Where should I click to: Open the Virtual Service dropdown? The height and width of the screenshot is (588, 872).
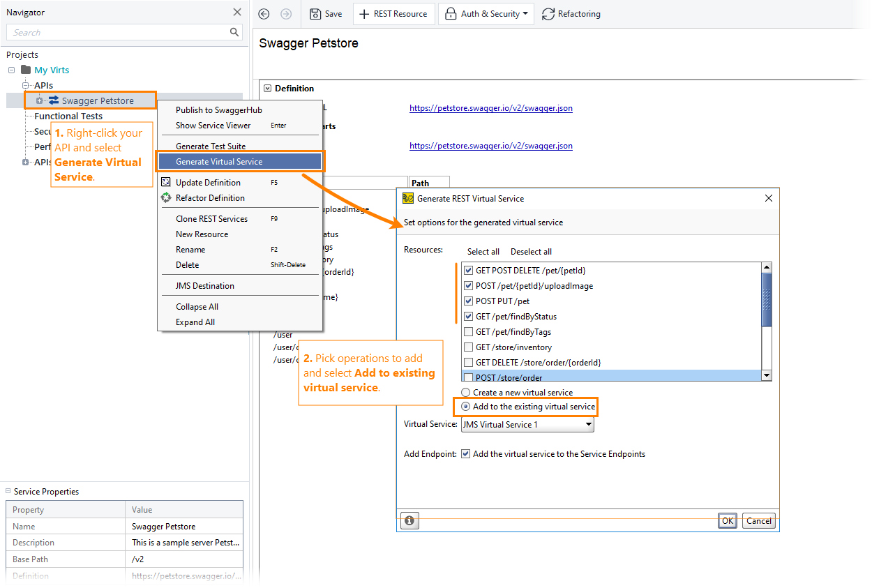(588, 424)
